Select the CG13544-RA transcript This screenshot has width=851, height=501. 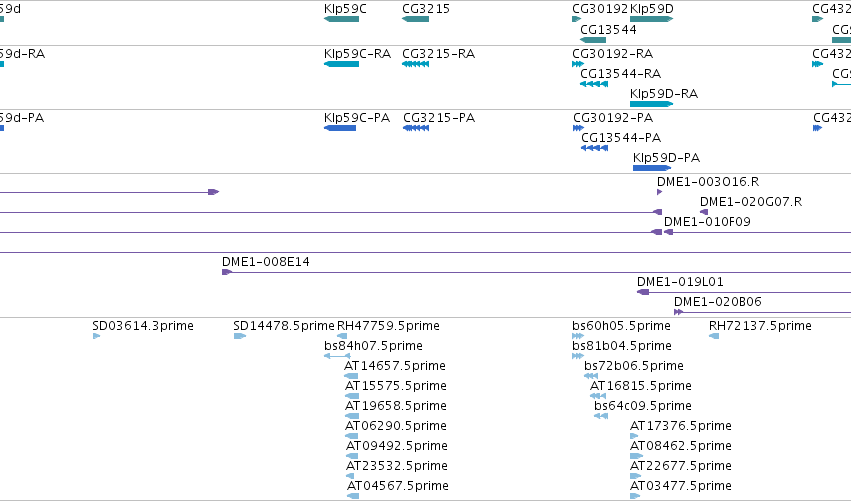pyautogui.click(x=594, y=84)
